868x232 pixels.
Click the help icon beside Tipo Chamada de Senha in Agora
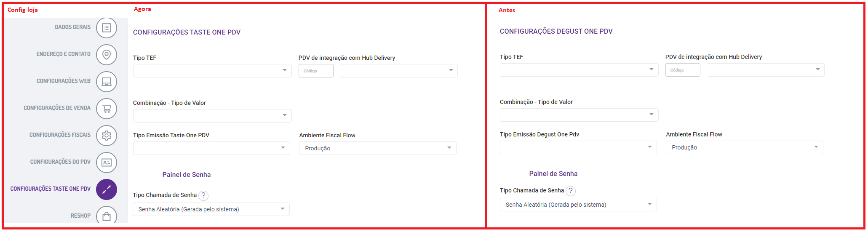[203, 195]
